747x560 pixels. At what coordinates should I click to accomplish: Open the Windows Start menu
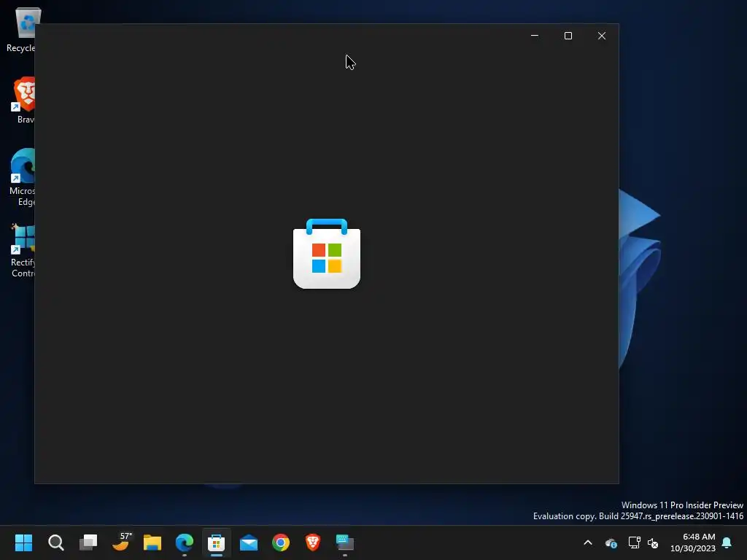(x=23, y=542)
